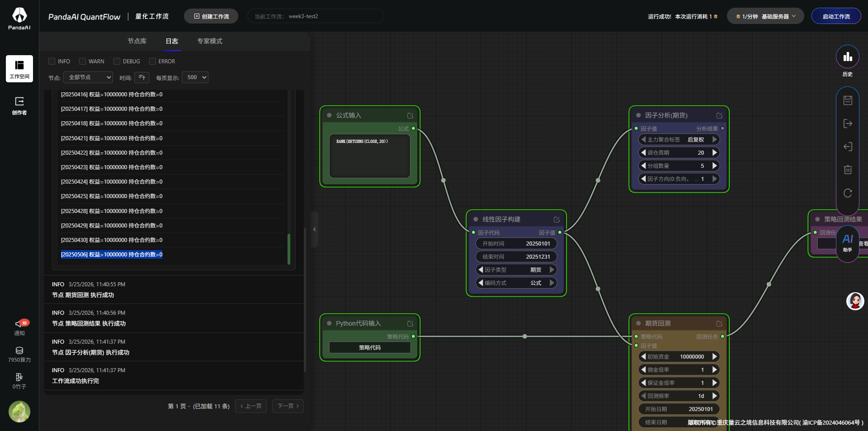Click the refresh icon in right toolbar
This screenshot has height=431, width=868.
coord(848,193)
